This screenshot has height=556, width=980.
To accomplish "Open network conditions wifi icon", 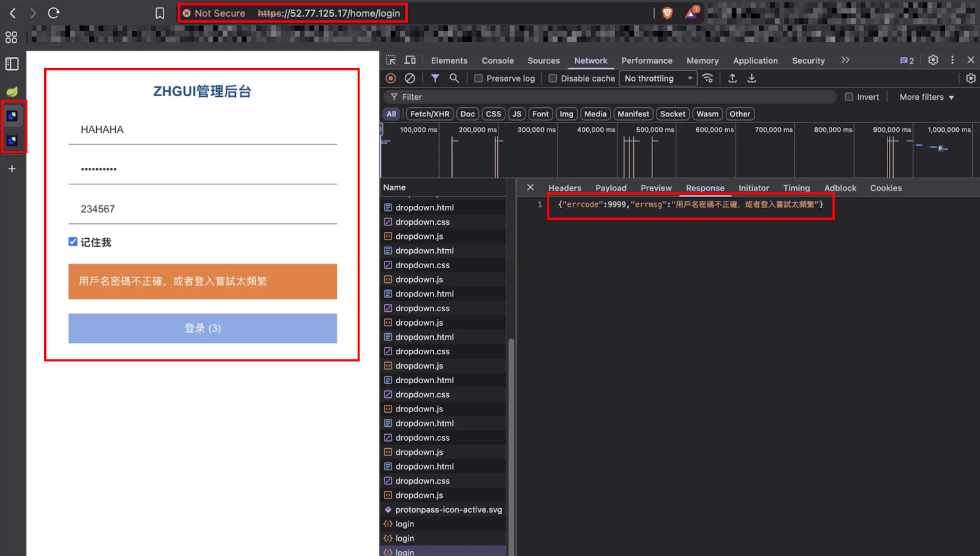I will pyautogui.click(x=708, y=78).
